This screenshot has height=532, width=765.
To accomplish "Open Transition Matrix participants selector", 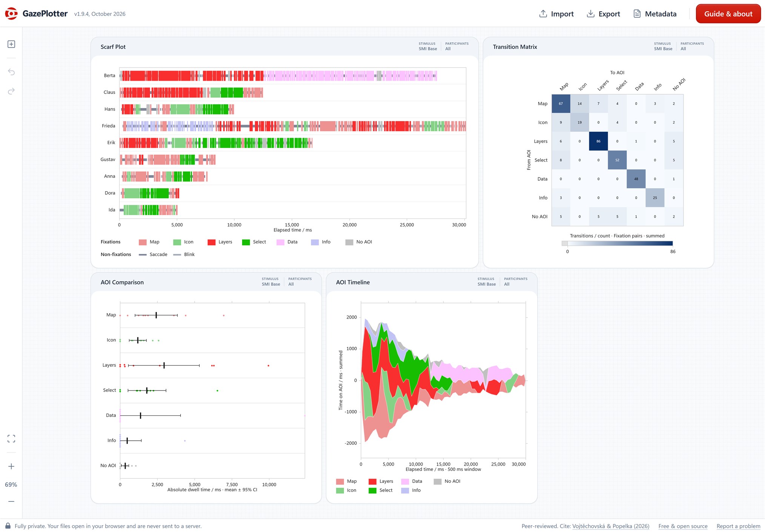I will pyautogui.click(x=692, y=46).
